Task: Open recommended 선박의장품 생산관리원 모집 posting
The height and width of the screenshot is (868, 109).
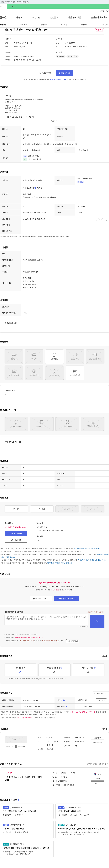Action: 19,811
